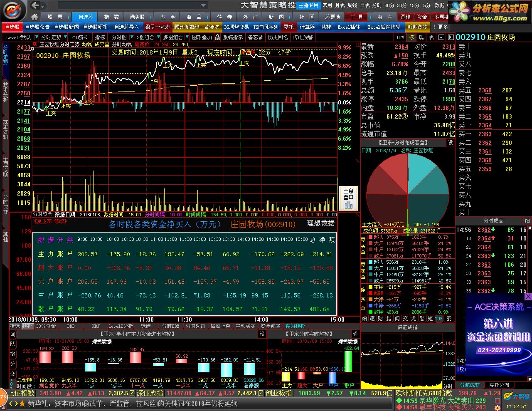Click the 主力 yellow bar in 实时监控
Viewport: 532px width, 411px height.
(286, 377)
